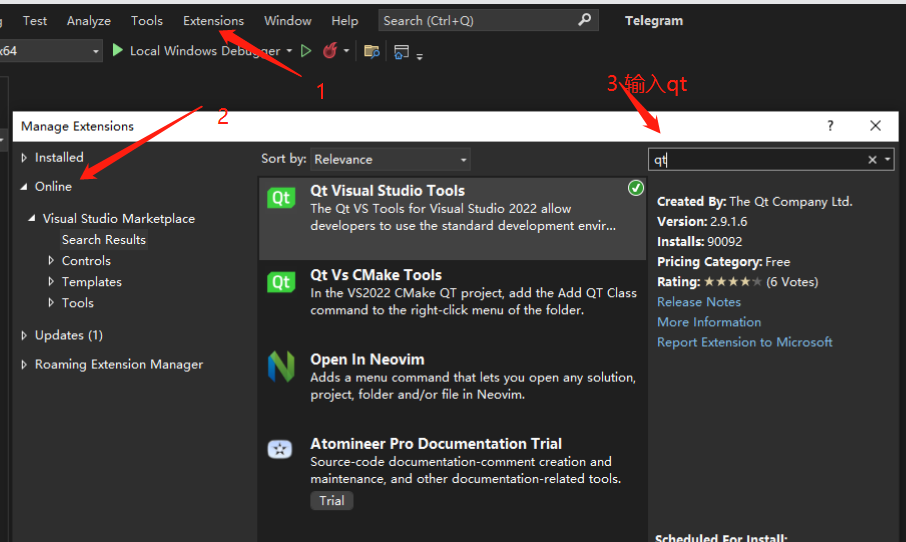Expand the Controls node
Image resolution: width=906 pixels, height=542 pixels.
51,261
